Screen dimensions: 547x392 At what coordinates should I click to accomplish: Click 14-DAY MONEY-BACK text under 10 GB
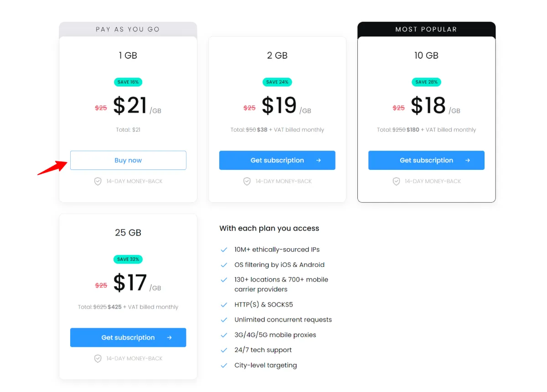click(433, 181)
